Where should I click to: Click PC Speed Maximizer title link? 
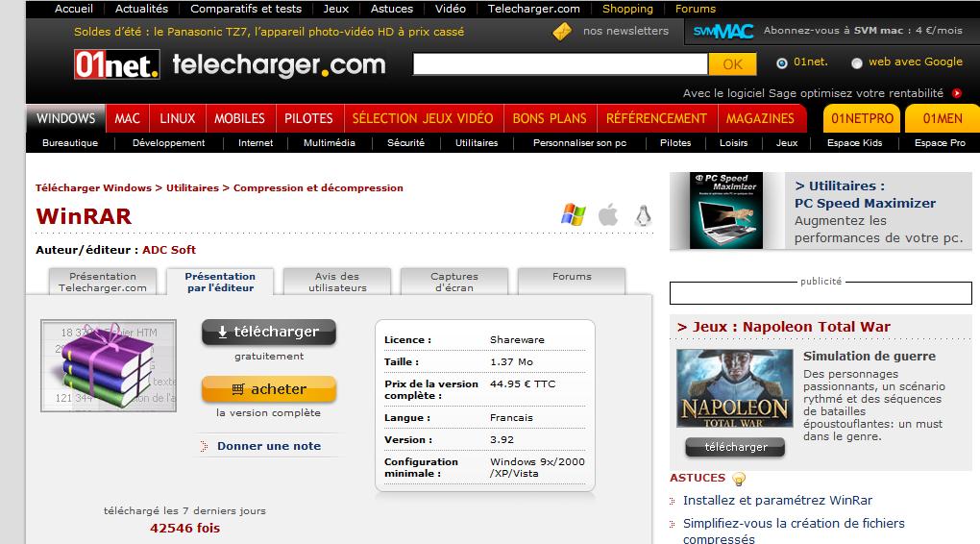865,203
